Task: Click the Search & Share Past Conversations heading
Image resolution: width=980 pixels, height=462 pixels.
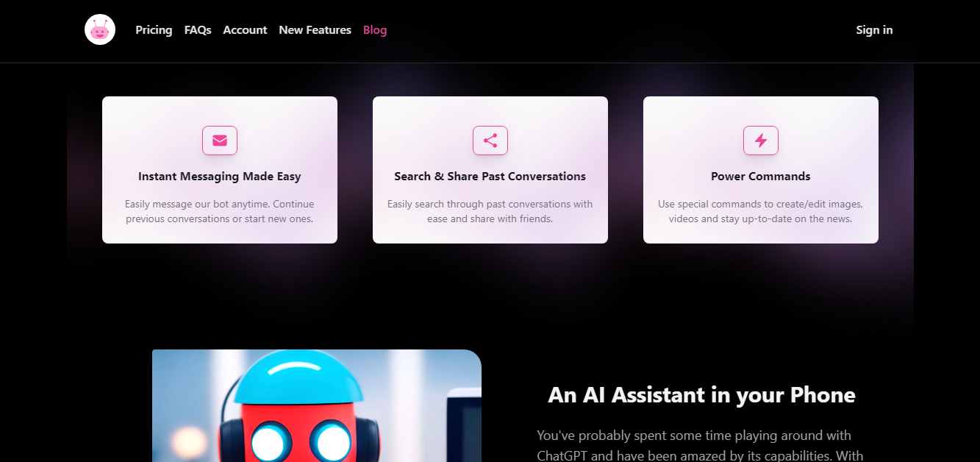Action: 490,177
